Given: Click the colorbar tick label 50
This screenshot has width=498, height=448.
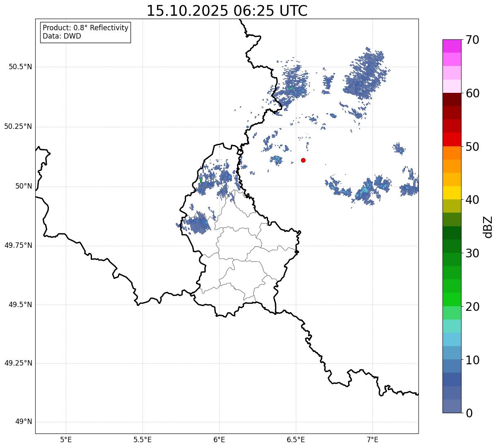Looking at the screenshot, I should pyautogui.click(x=472, y=147).
